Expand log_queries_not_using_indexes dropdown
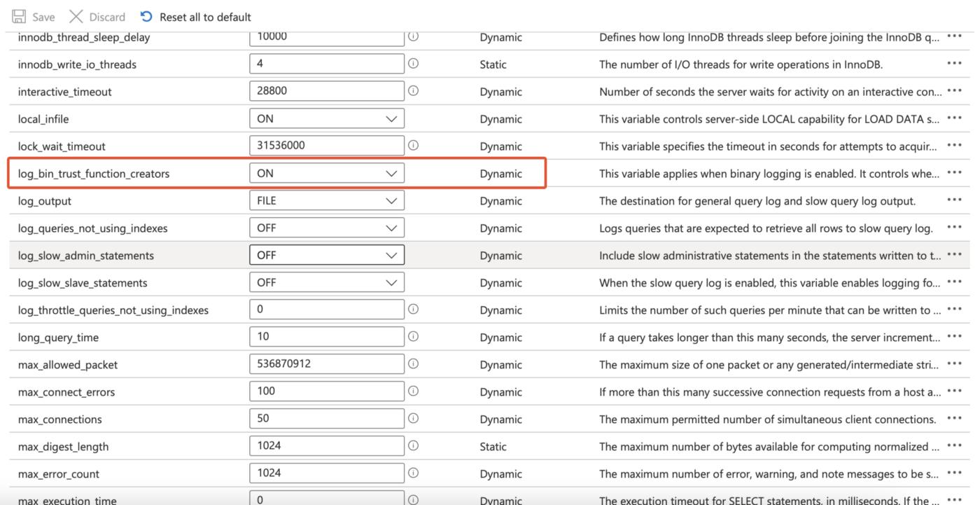 [x=326, y=228]
